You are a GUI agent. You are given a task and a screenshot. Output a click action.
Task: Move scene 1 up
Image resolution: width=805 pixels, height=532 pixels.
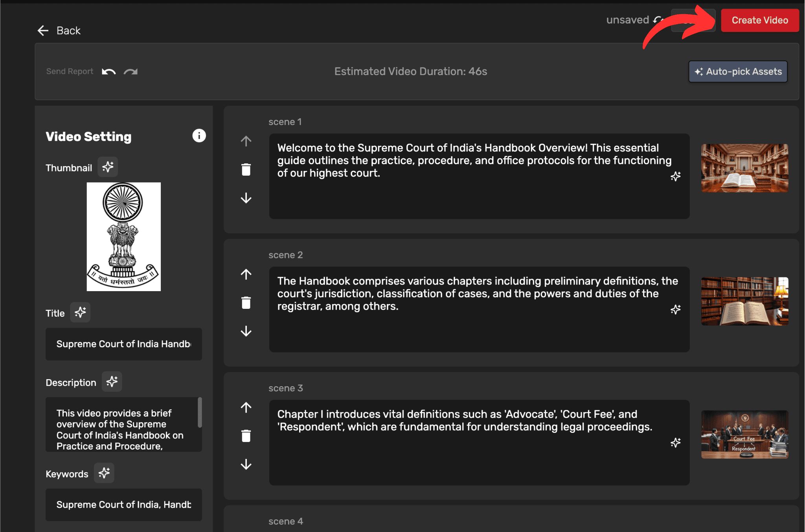(246, 141)
